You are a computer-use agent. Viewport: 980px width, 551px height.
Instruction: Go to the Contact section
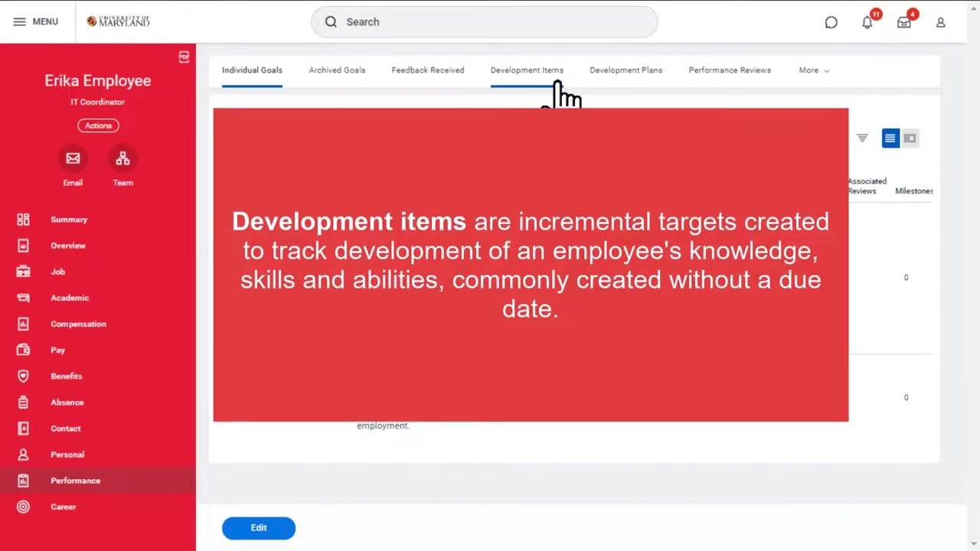coord(66,429)
